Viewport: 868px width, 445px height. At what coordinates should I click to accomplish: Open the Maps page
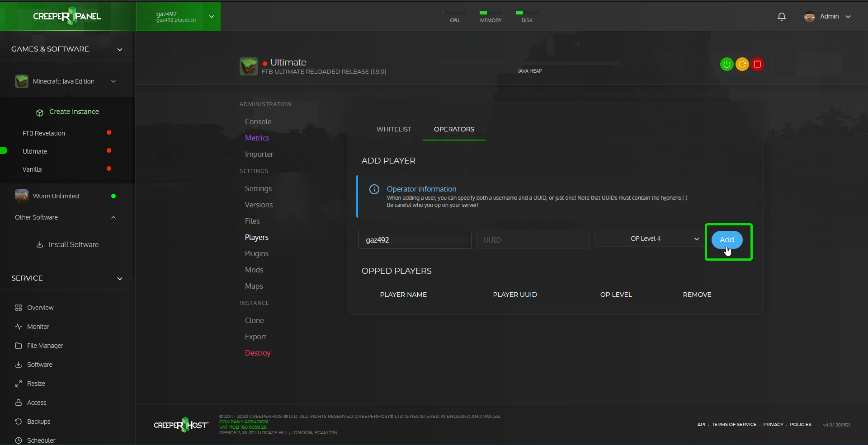click(x=254, y=286)
